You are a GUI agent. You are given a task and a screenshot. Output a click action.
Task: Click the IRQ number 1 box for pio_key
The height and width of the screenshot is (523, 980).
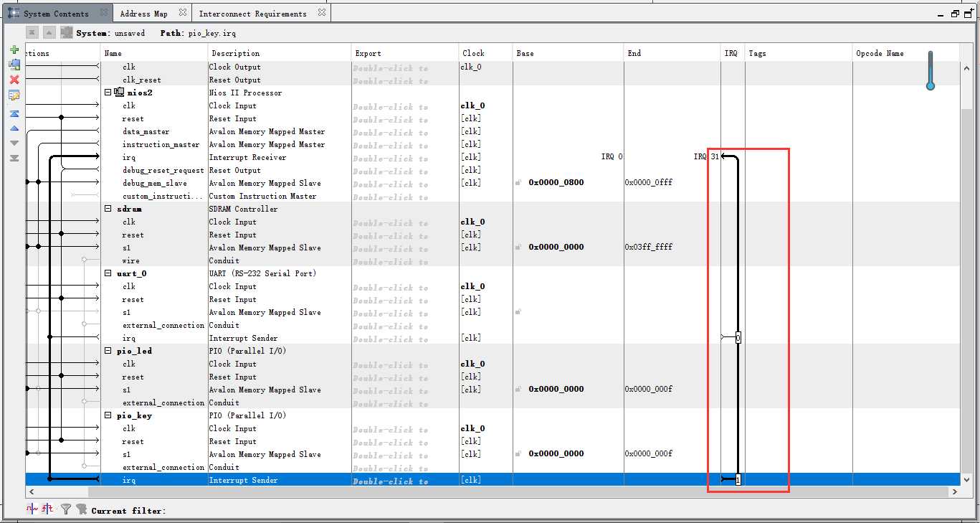pos(738,479)
